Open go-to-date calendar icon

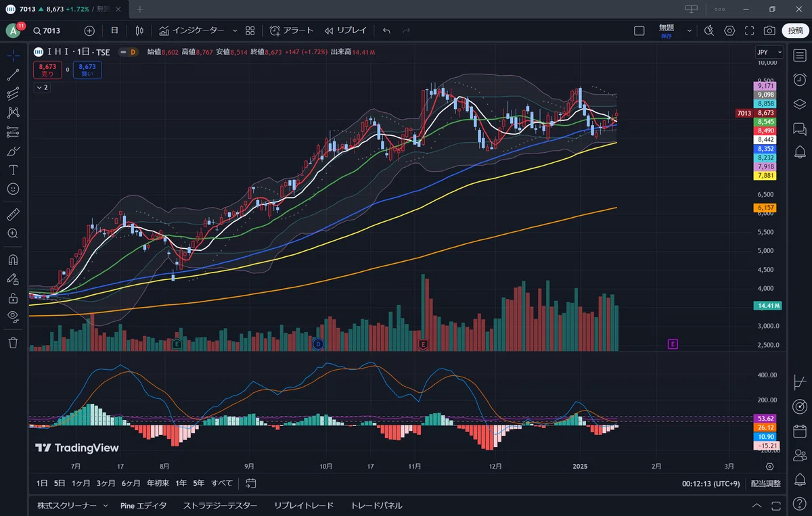coord(251,484)
